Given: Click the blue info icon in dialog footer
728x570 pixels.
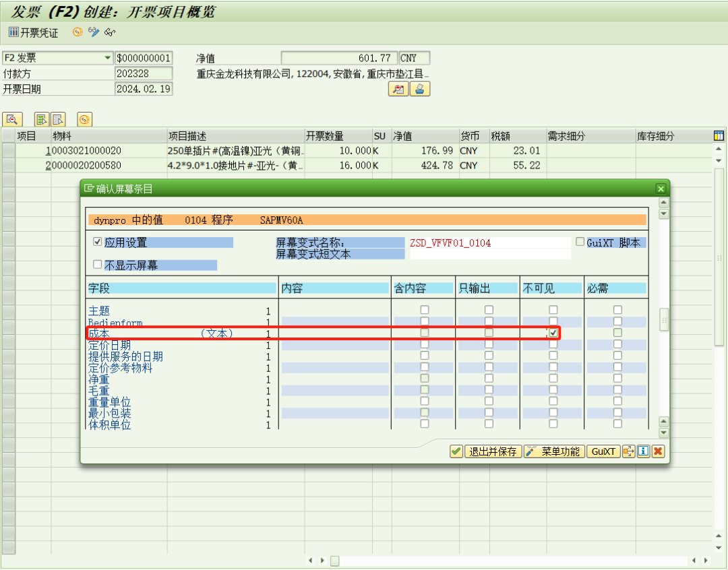Looking at the screenshot, I should (643, 451).
